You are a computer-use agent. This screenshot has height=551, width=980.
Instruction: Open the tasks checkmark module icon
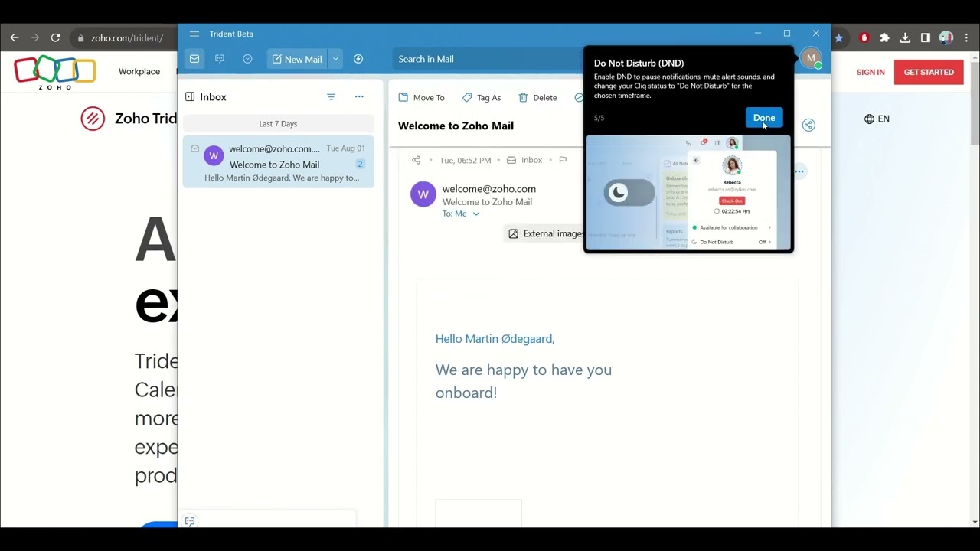coord(247,59)
